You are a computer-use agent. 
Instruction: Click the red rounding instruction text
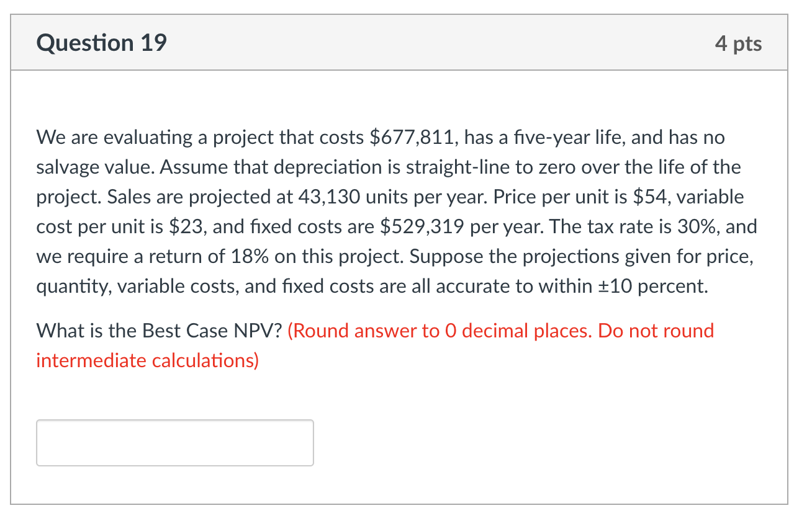[497, 331]
